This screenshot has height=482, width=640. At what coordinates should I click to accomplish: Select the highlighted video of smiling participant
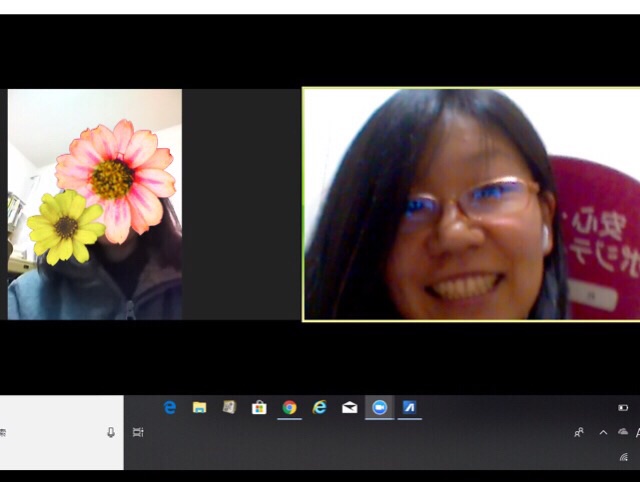click(x=471, y=204)
